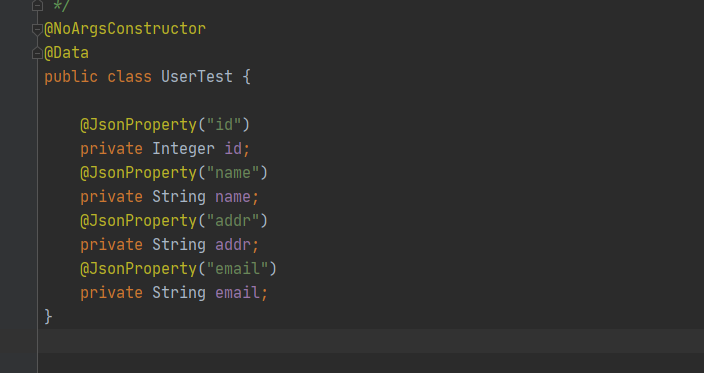Click the opening brace after UserTest
Viewport: 704px width, 373px height.
(x=246, y=77)
